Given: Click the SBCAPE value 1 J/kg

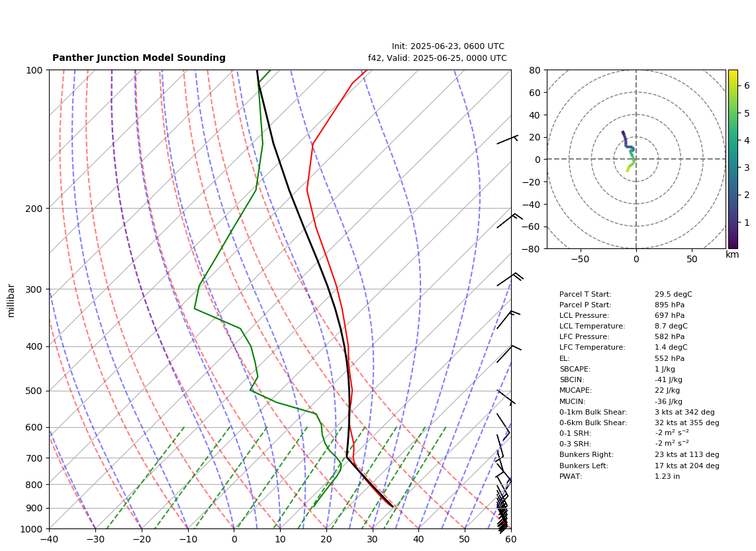Looking at the screenshot, I should pyautogui.click(x=665, y=369).
